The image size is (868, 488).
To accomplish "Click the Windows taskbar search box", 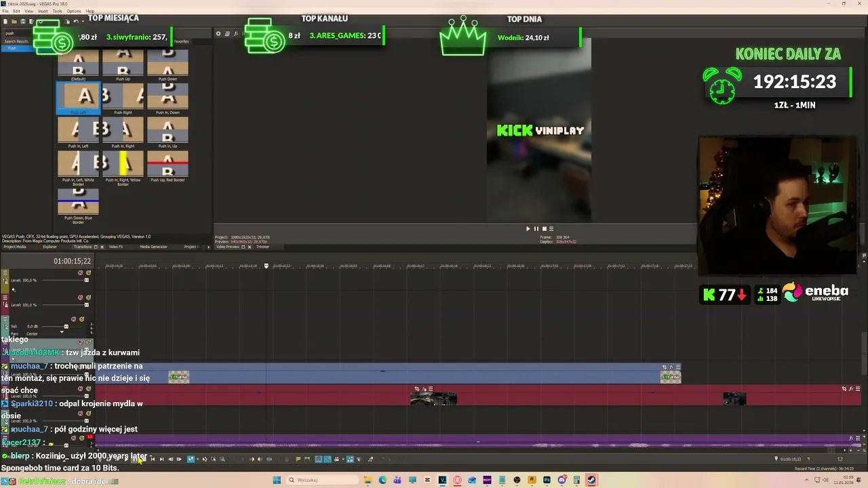I will coord(321,480).
